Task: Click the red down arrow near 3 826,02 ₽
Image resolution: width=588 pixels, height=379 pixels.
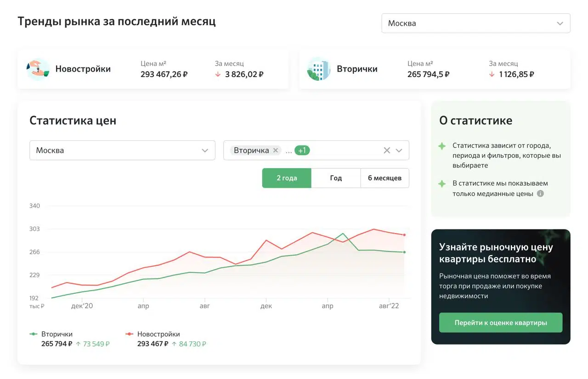Action: (218, 74)
